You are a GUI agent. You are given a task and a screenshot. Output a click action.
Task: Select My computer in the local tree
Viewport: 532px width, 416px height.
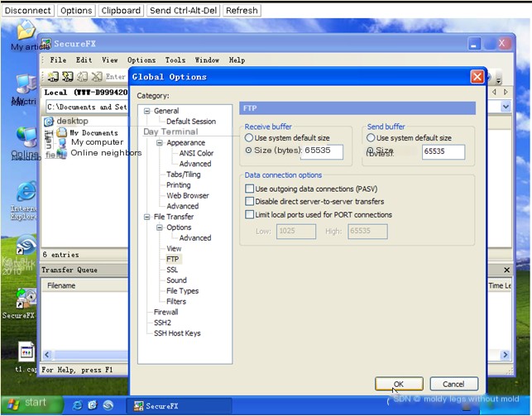tap(97, 142)
